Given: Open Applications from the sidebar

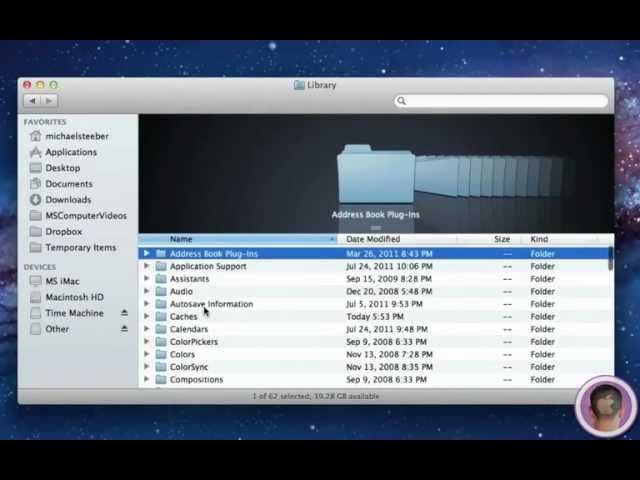Looking at the screenshot, I should [x=70, y=152].
